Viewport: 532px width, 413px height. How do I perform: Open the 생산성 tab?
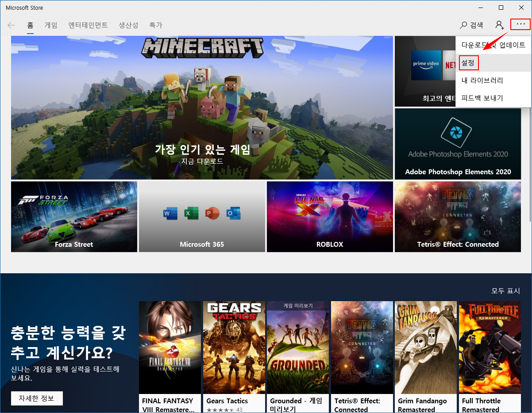[128, 25]
